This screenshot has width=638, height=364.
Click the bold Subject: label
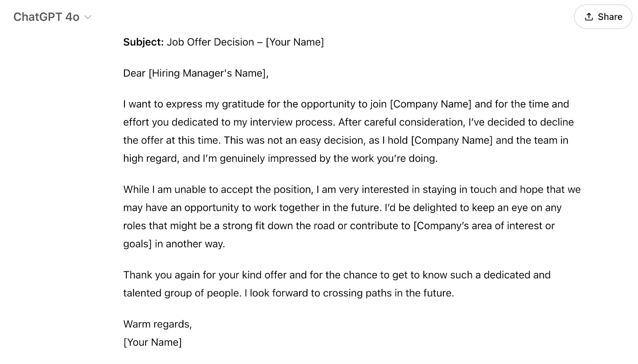(143, 42)
